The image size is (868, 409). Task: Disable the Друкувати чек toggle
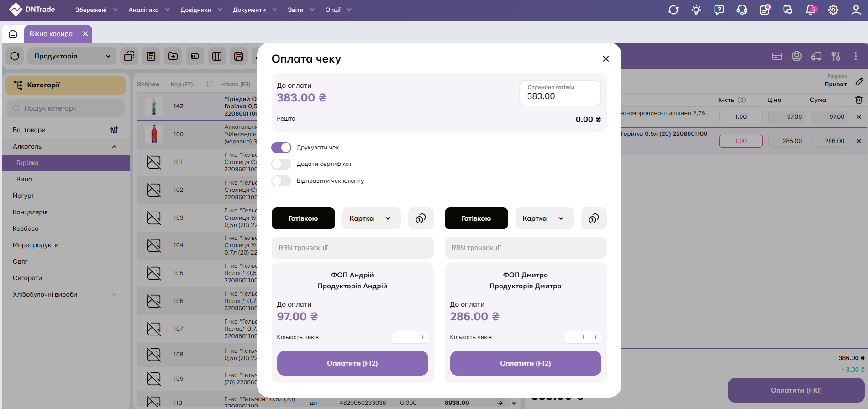point(281,148)
